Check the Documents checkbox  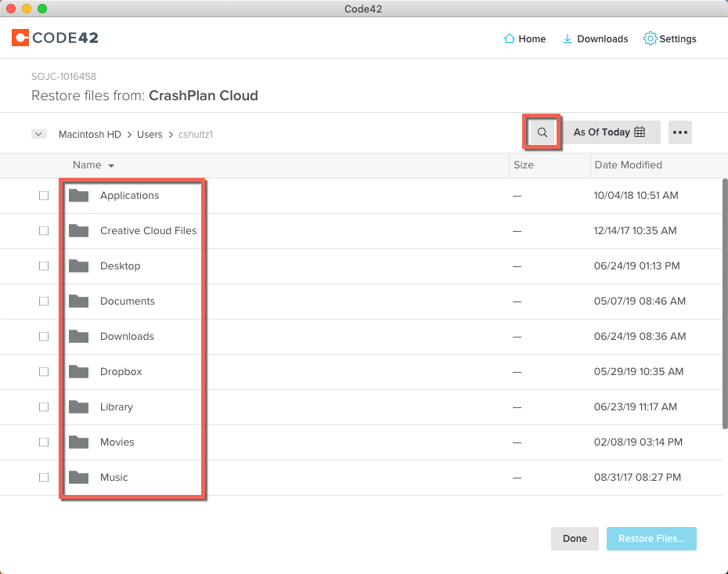44,301
